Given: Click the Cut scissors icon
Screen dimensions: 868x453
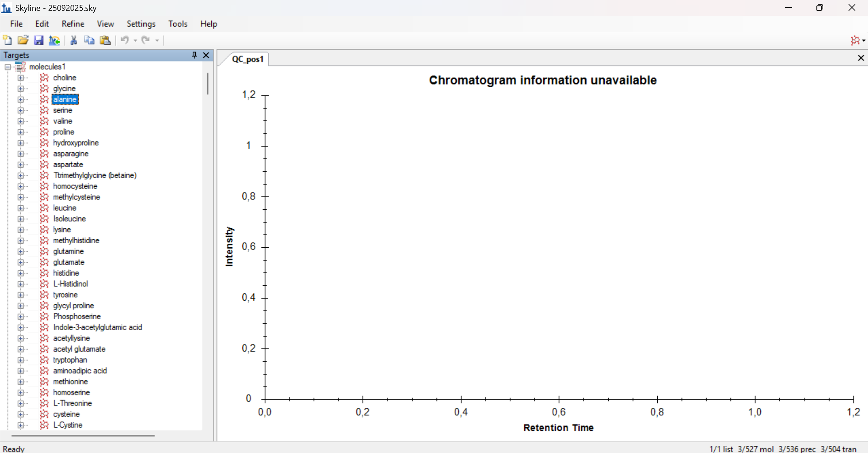Looking at the screenshot, I should (x=74, y=40).
